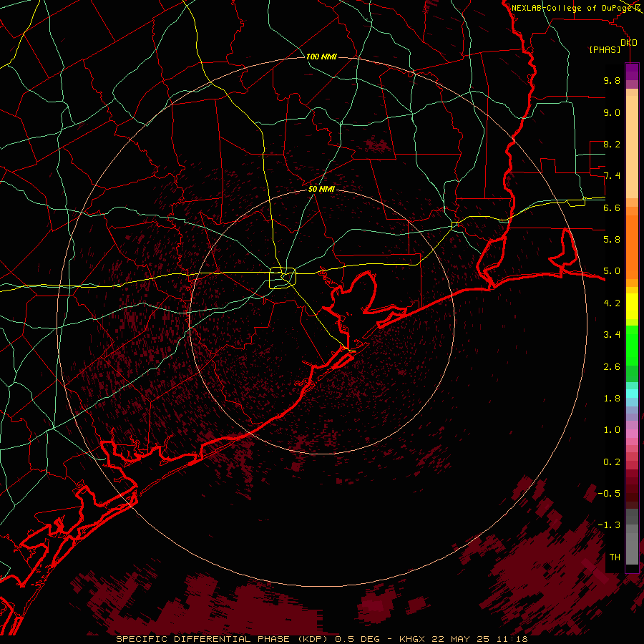The image size is (644, 644).
Task: Click the 9.8 value on the scale
Action: click(612, 80)
